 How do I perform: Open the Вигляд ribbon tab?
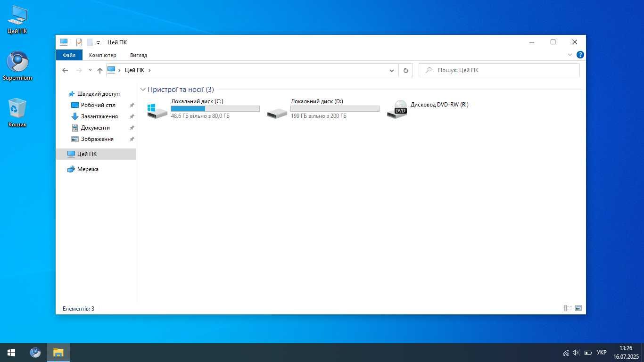coord(139,55)
